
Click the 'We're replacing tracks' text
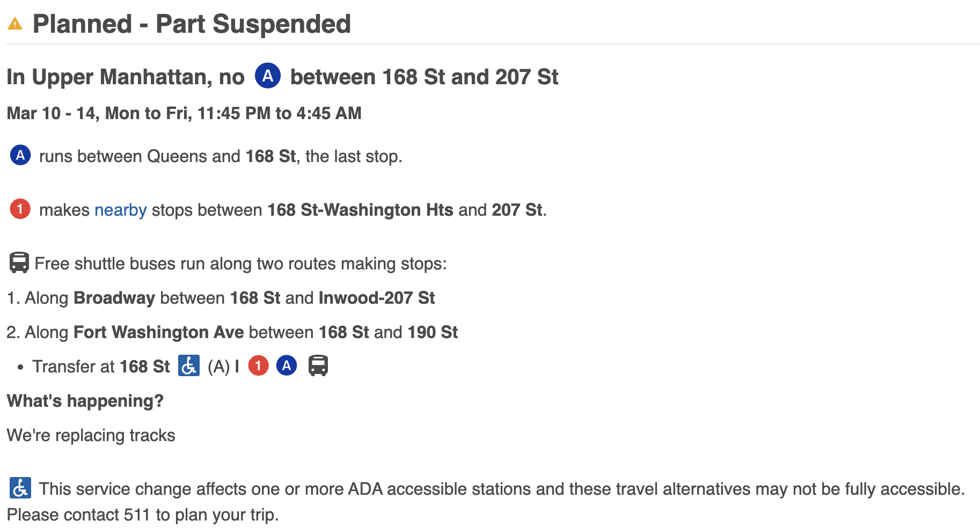pyautogui.click(x=91, y=435)
